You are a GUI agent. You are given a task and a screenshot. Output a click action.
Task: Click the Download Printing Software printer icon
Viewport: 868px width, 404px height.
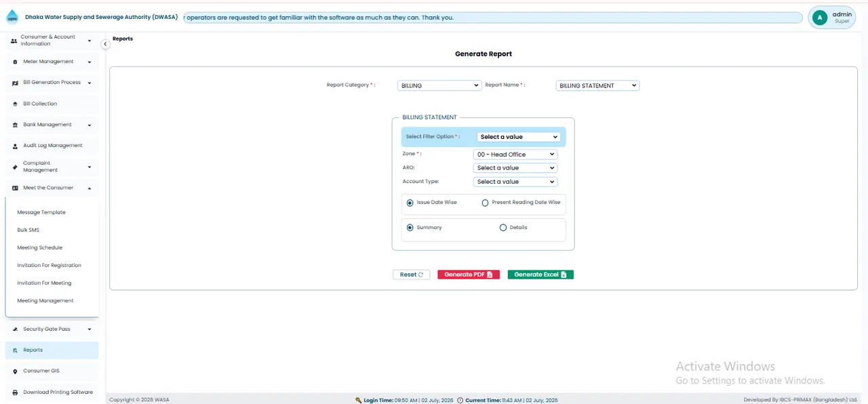(15, 392)
